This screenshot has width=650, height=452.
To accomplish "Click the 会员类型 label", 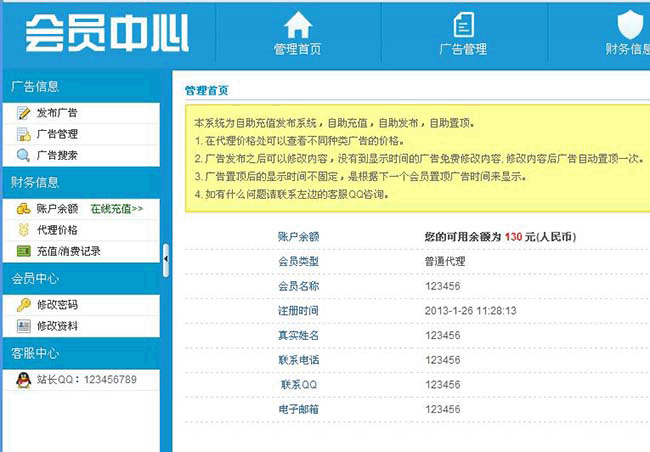I will point(298,261).
